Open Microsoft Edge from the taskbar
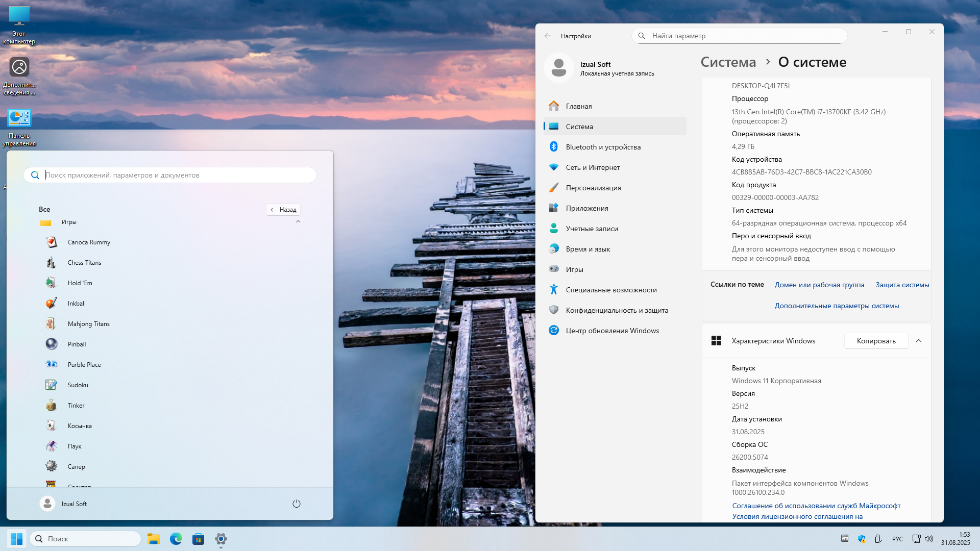The image size is (980, 551). point(176,539)
